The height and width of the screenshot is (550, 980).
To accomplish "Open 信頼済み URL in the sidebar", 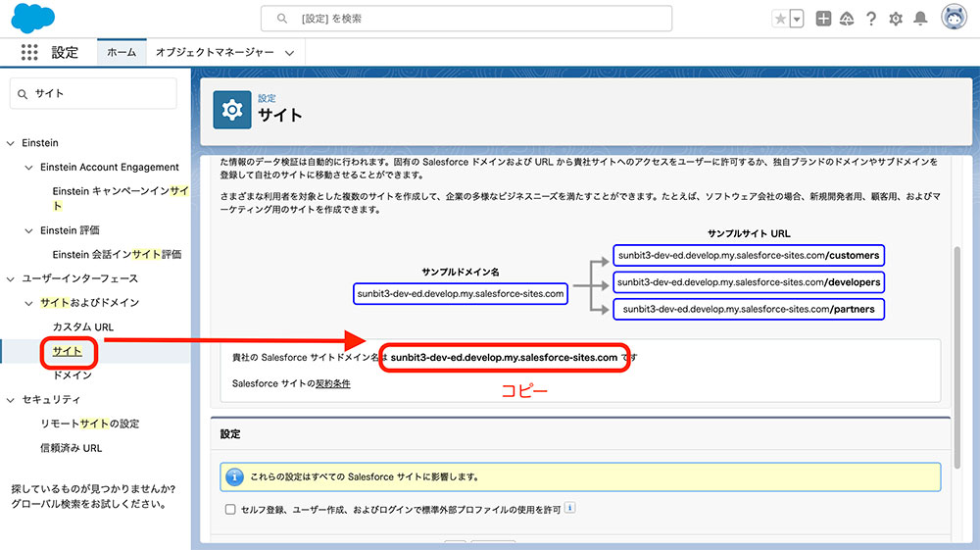I will click(x=71, y=448).
